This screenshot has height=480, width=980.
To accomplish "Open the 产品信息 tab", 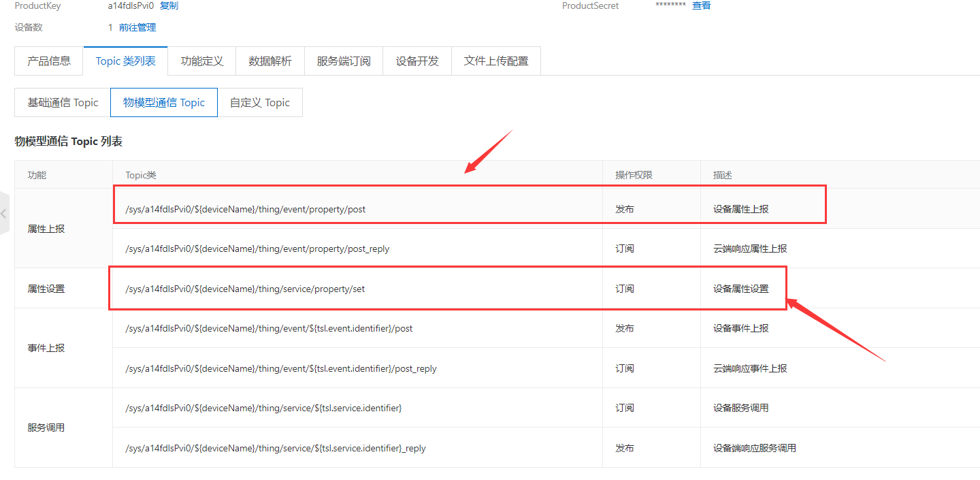I will click(x=49, y=61).
